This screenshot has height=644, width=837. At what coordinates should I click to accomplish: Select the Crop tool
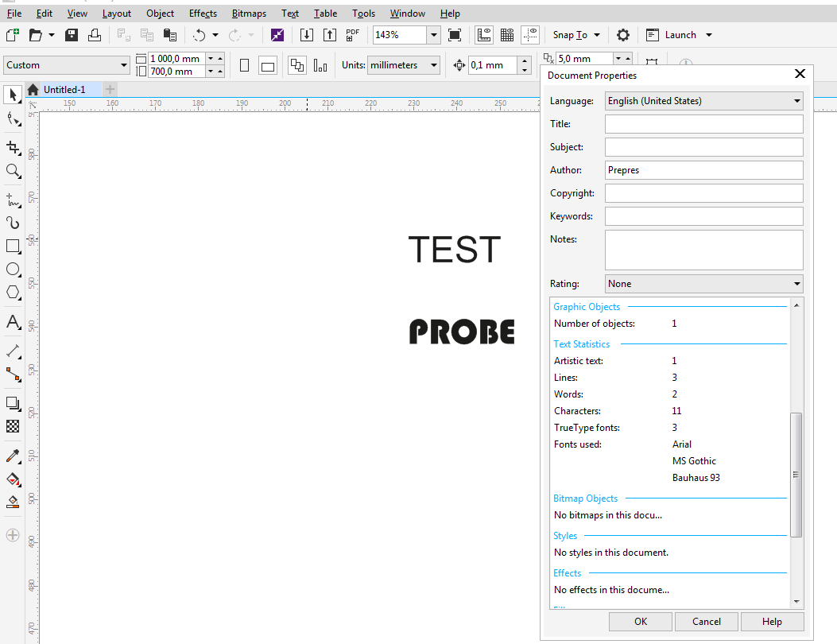tap(13, 148)
